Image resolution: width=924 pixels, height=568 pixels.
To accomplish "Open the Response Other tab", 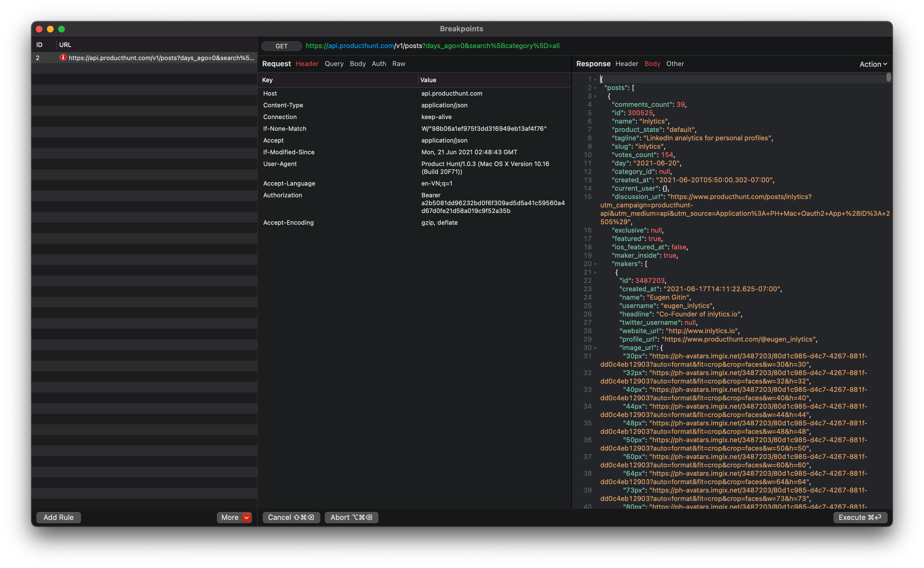I will (x=675, y=64).
